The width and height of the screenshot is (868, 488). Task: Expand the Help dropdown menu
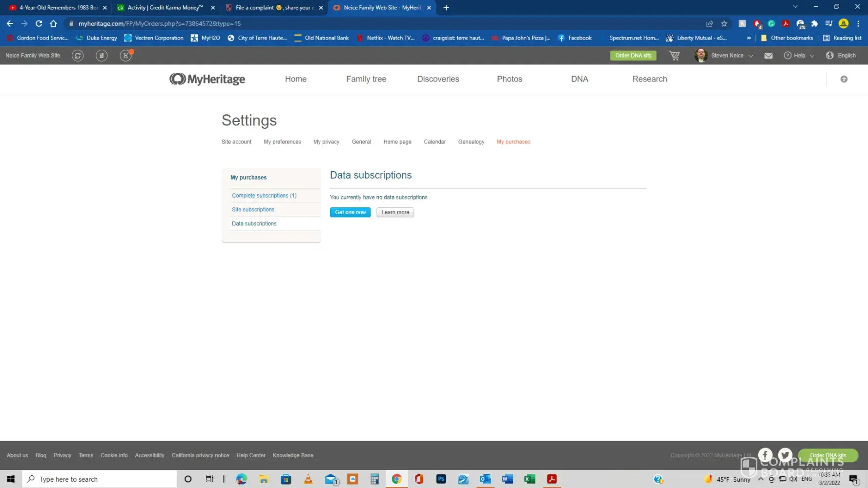(799, 56)
